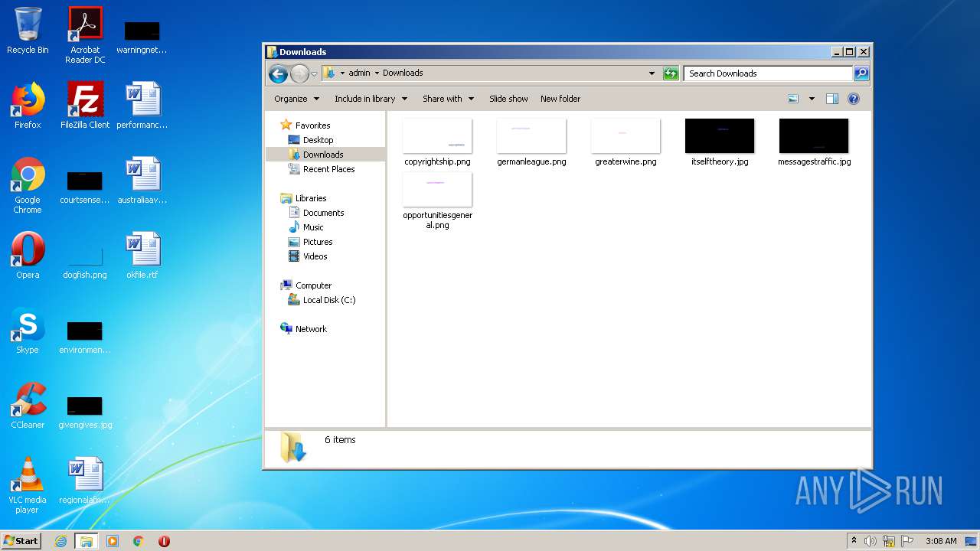The height and width of the screenshot is (551, 980).
Task: Open Explorer help question mark icon
Action: point(854,99)
